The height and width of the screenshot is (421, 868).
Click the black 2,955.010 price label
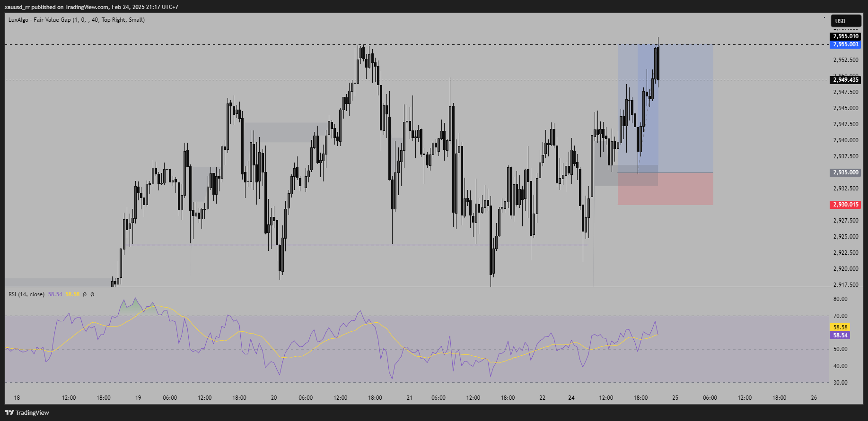(x=845, y=36)
